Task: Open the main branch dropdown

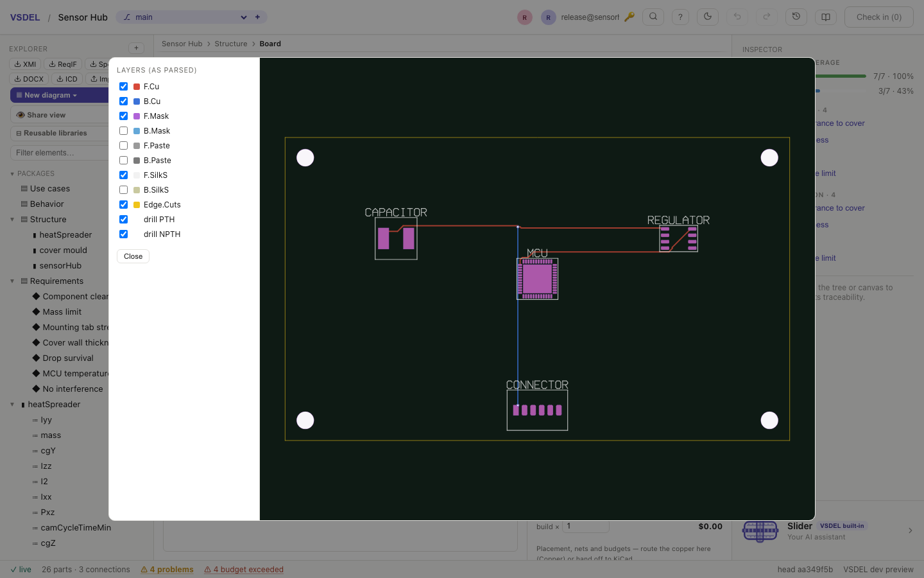Action: (184, 17)
